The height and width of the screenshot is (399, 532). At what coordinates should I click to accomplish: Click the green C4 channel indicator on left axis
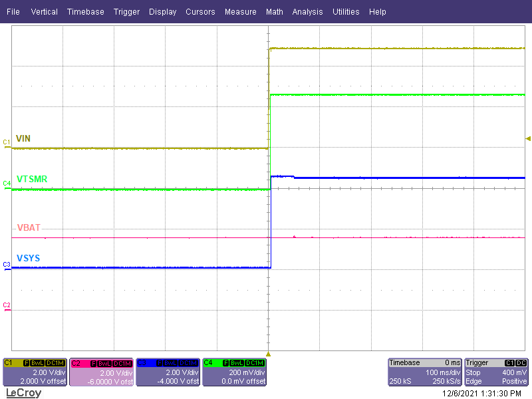click(5, 184)
